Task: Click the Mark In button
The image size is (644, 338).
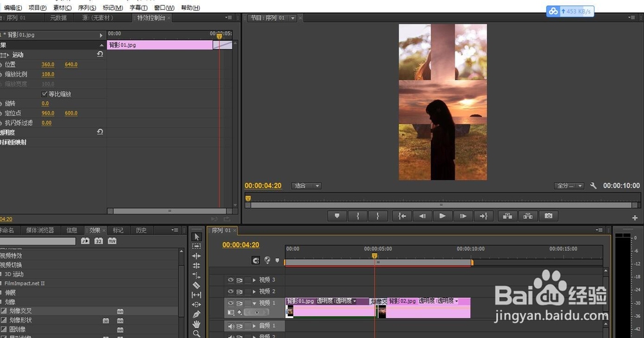Action: click(357, 216)
